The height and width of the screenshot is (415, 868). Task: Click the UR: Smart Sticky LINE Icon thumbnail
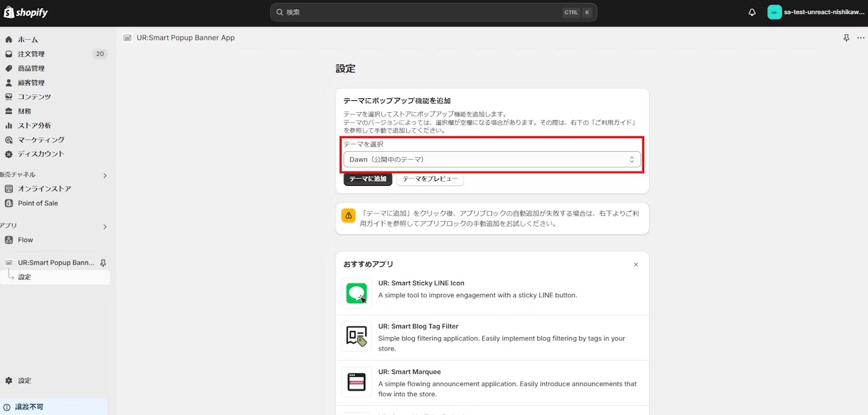pos(356,293)
